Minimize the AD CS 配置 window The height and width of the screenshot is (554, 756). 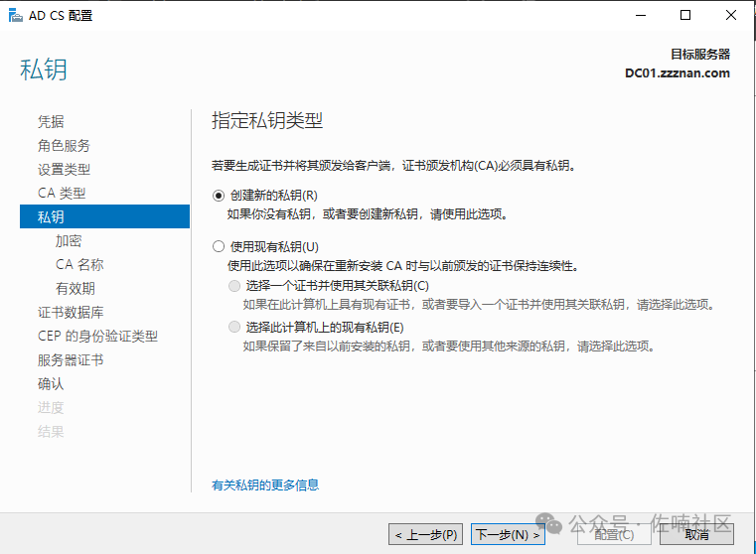[x=641, y=16]
